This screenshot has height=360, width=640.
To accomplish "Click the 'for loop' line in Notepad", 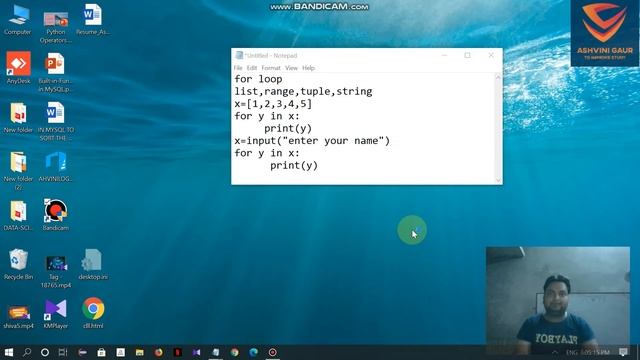I will (258, 79).
